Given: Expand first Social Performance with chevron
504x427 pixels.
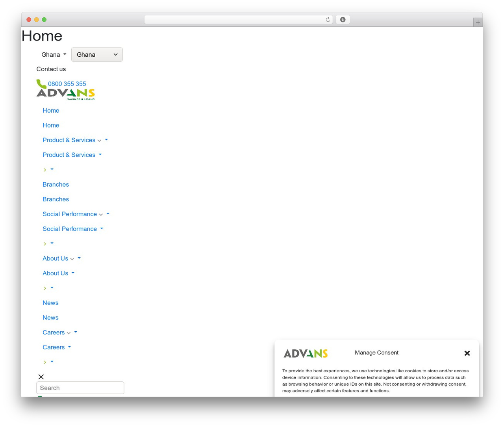Looking at the screenshot, I should click(x=76, y=214).
